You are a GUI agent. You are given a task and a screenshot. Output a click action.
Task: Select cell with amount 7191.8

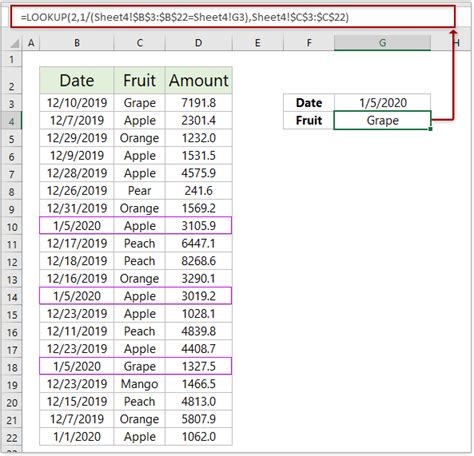[199, 103]
